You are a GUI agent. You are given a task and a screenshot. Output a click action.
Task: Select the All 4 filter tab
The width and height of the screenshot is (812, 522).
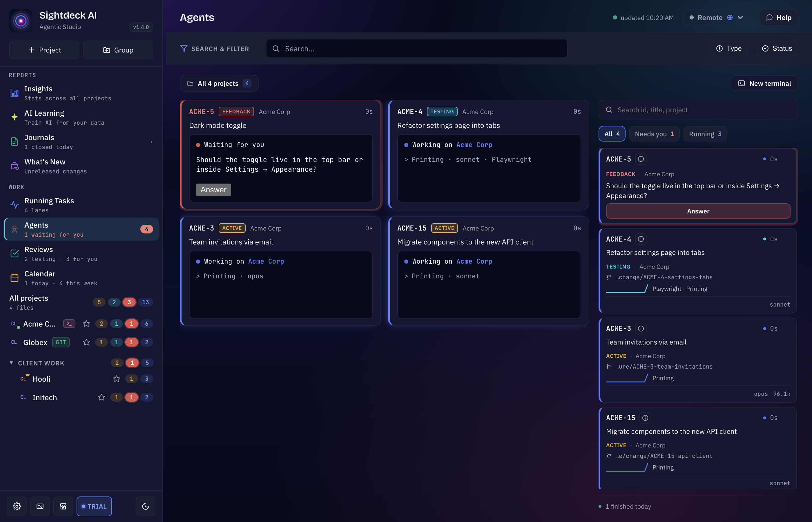pos(612,134)
